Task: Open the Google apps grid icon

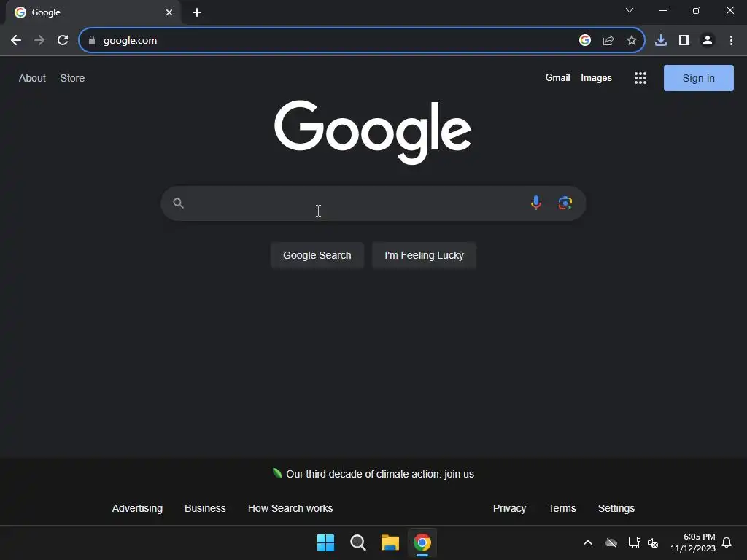Action: [640, 78]
